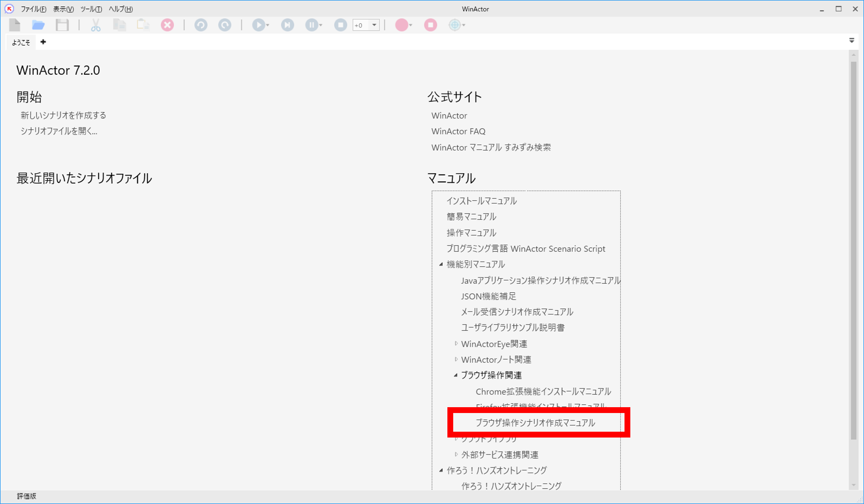
Task: Click the pink Delete X icon
Action: click(x=167, y=25)
